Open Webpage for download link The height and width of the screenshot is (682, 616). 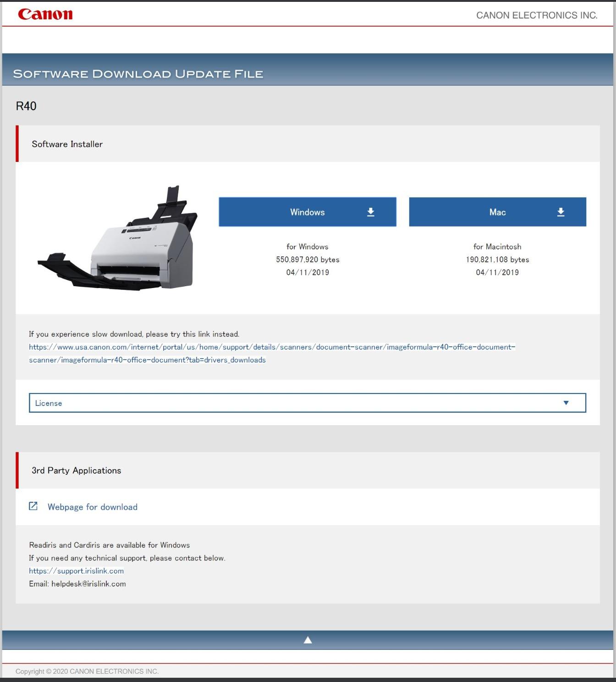pos(93,507)
